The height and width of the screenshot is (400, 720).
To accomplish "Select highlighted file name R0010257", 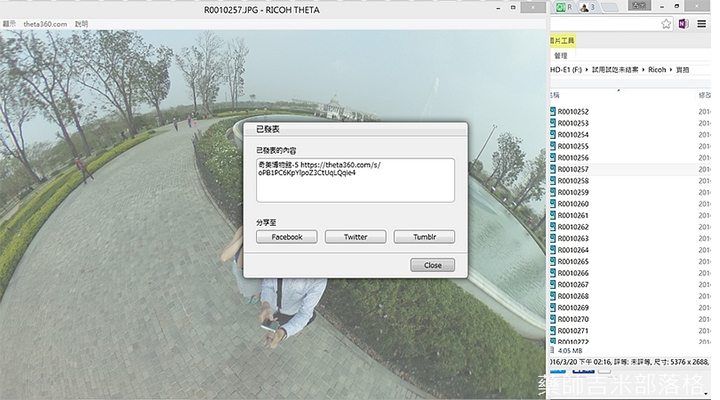I will coord(573,169).
